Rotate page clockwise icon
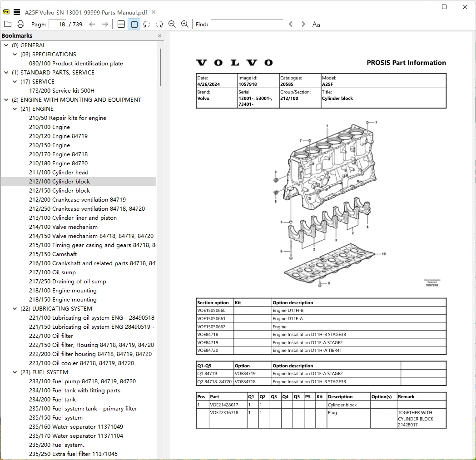The image size is (476, 460). (159, 24)
